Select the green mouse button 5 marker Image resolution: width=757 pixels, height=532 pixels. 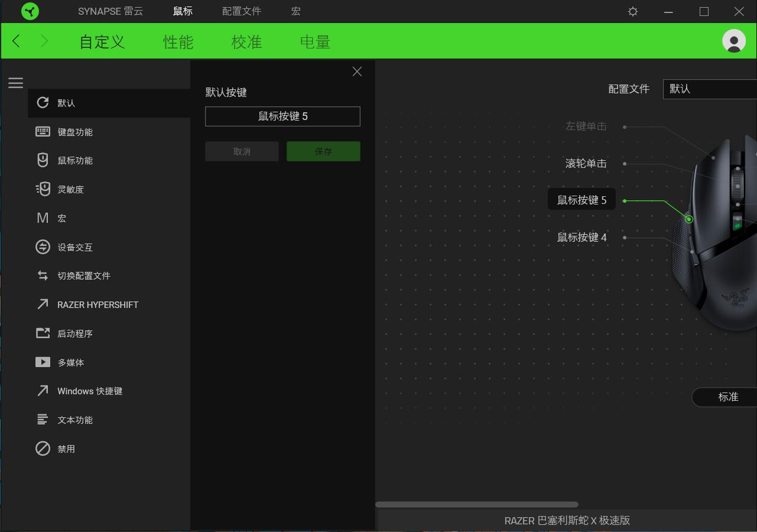(688, 219)
